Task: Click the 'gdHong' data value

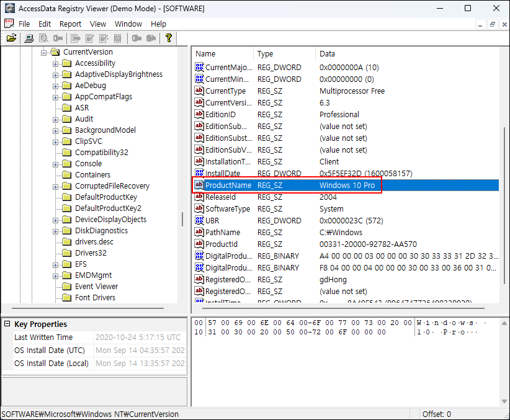Action: [x=333, y=279]
